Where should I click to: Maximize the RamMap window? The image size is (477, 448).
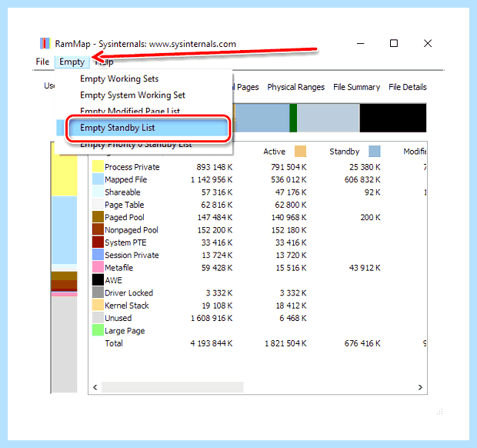394,44
